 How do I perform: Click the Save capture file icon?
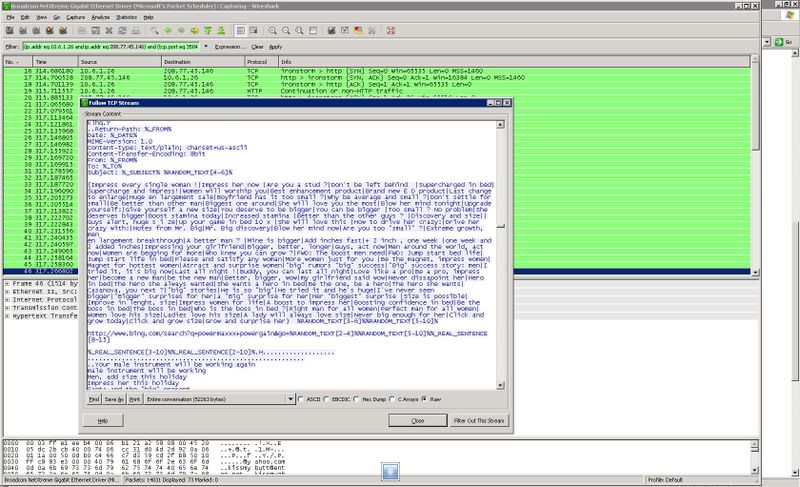(x=95, y=31)
